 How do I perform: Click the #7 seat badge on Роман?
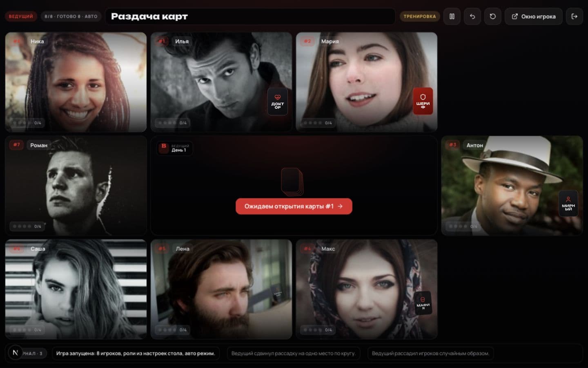pyautogui.click(x=16, y=145)
